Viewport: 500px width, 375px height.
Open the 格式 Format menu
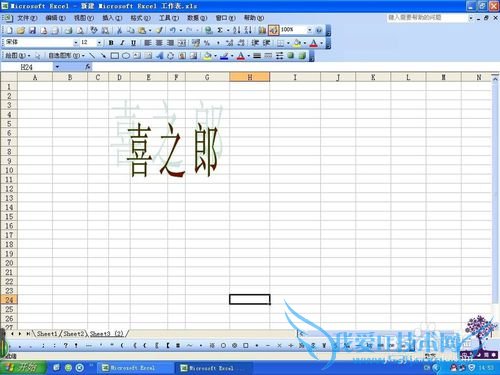point(140,18)
